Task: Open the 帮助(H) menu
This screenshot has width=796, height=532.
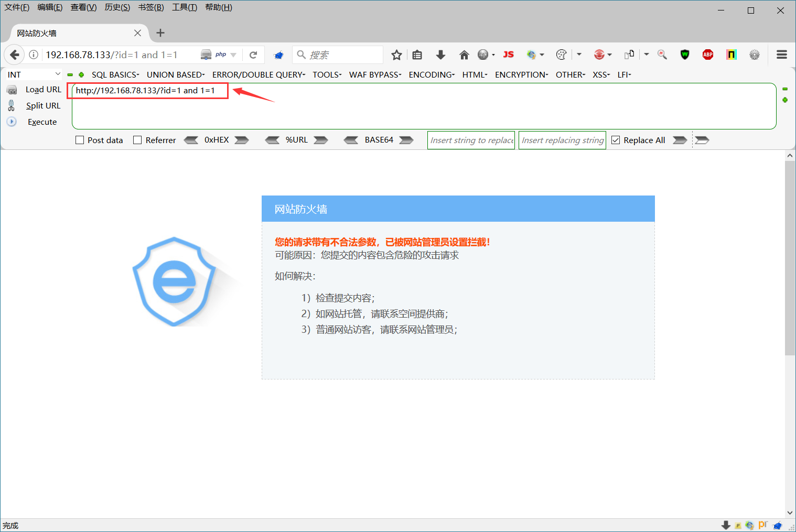Action: tap(219, 7)
